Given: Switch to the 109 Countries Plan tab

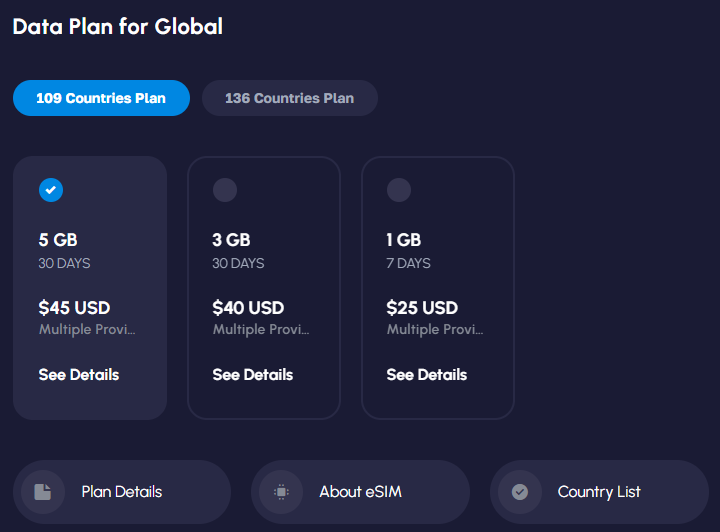Looking at the screenshot, I should (x=101, y=98).
